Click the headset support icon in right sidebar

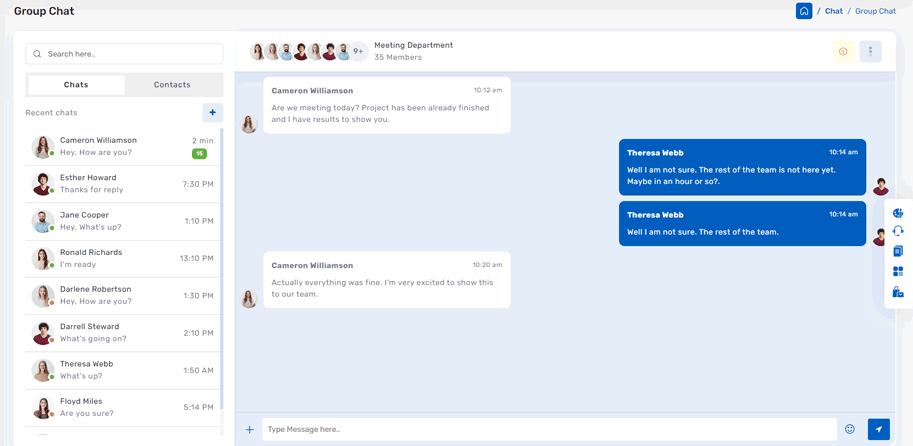click(x=898, y=231)
